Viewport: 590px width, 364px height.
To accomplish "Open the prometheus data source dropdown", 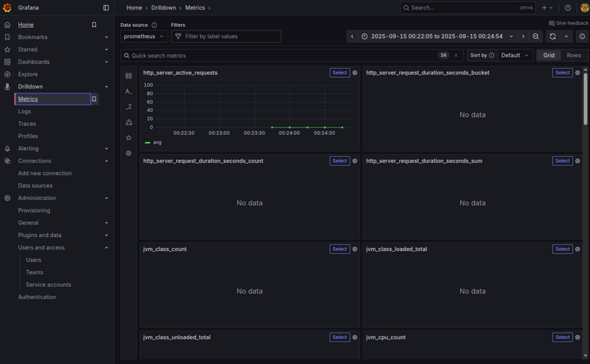I will (x=144, y=36).
